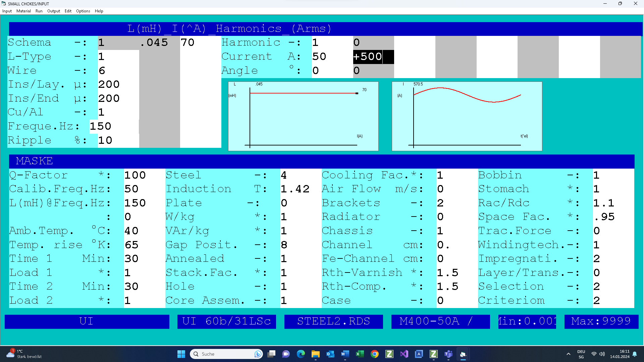Click the Min:0.001 limit bar
The width and height of the screenshot is (644, 362).
tap(527, 321)
